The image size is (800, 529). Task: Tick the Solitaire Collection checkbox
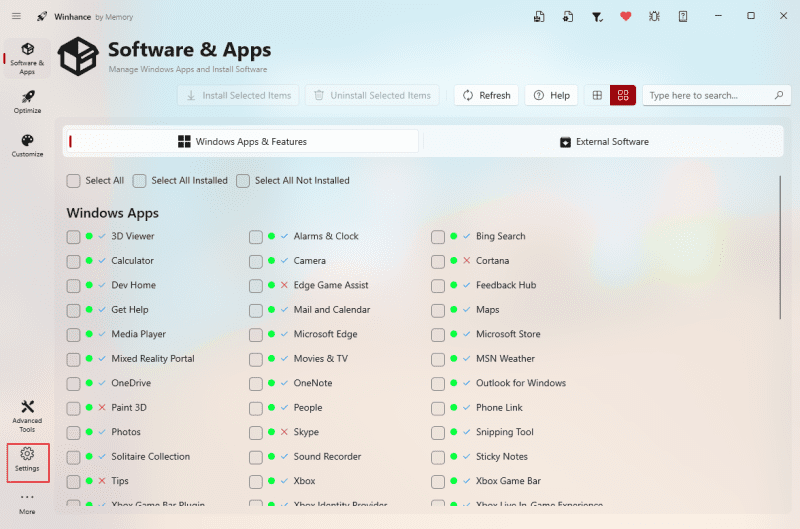click(x=73, y=457)
